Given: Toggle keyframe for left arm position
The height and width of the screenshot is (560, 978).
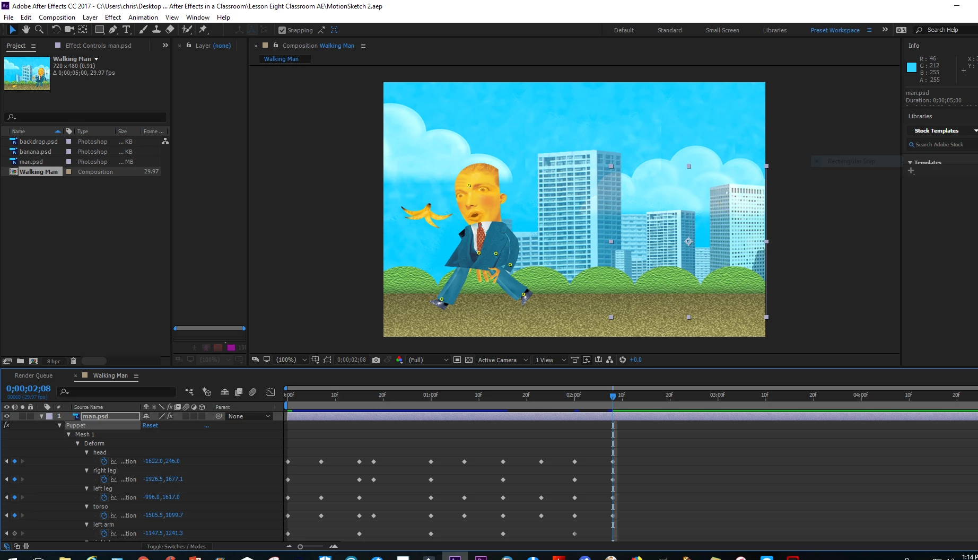Looking at the screenshot, I should click(x=14, y=533).
